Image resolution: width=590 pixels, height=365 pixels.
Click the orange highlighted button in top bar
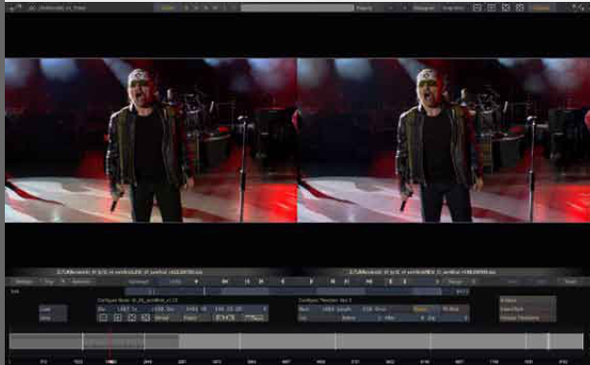pyautogui.click(x=541, y=8)
